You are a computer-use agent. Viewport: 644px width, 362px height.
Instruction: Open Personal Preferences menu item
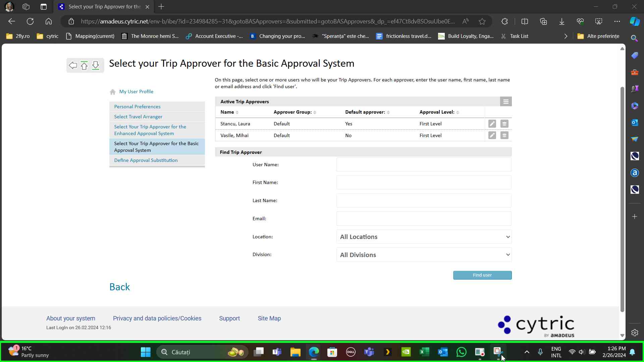(137, 107)
